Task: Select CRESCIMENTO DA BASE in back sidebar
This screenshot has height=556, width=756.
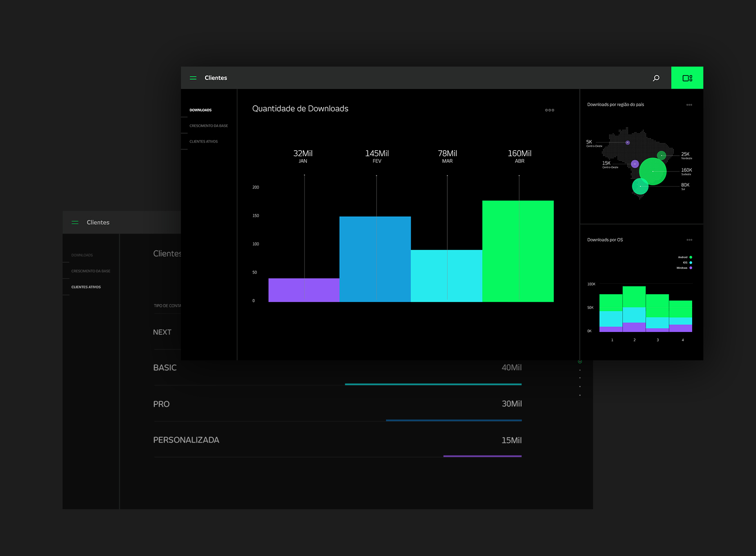Action: pos(90,271)
